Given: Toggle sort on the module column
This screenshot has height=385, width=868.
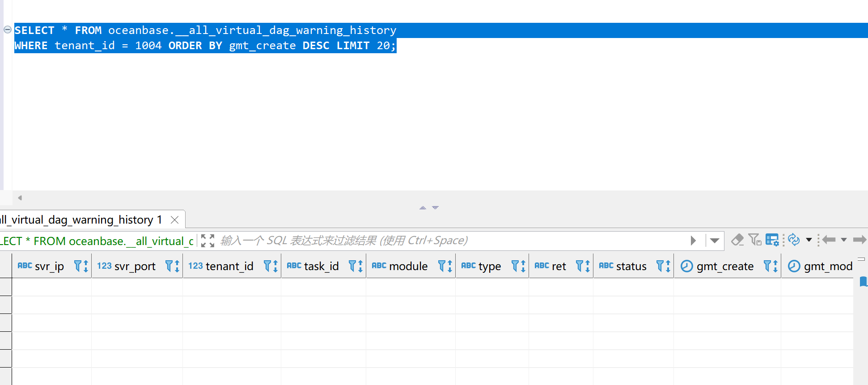Looking at the screenshot, I should [450, 266].
